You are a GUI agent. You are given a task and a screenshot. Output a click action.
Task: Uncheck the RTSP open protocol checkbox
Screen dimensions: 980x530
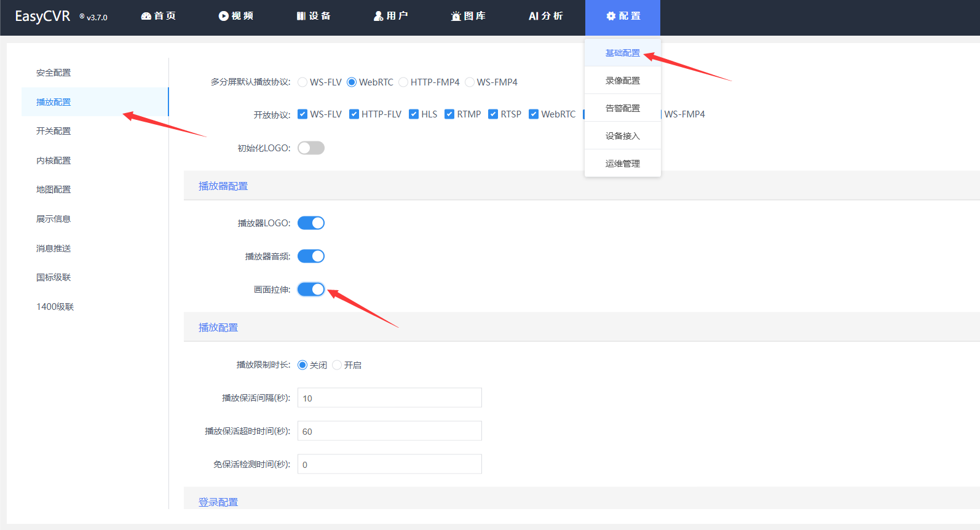tap(493, 114)
